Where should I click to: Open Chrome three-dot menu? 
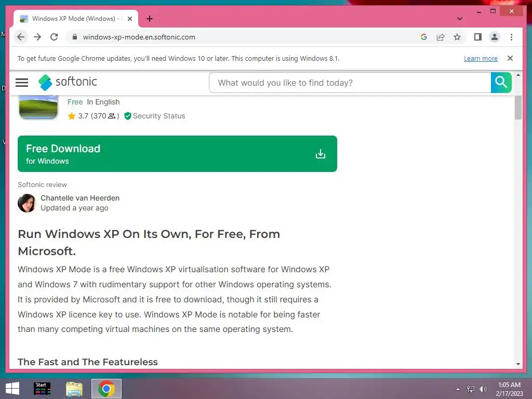[511, 37]
